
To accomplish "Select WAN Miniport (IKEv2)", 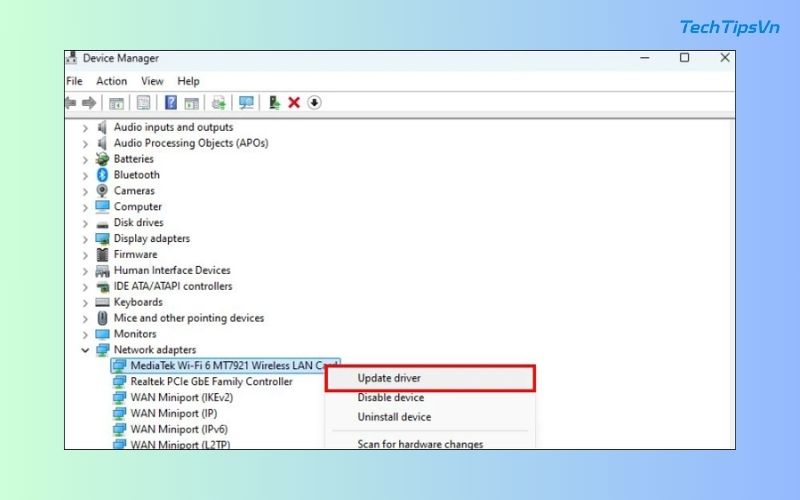I will click(182, 397).
